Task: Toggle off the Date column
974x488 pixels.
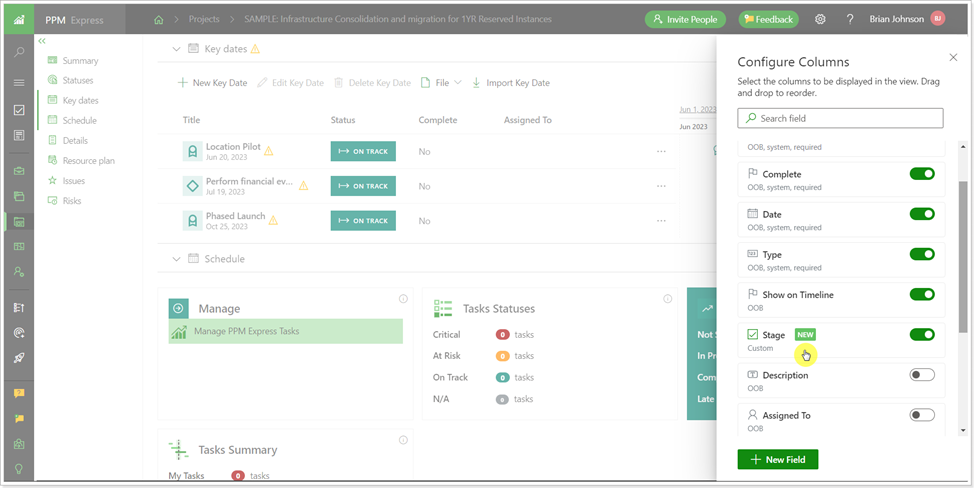Action: pos(922,214)
